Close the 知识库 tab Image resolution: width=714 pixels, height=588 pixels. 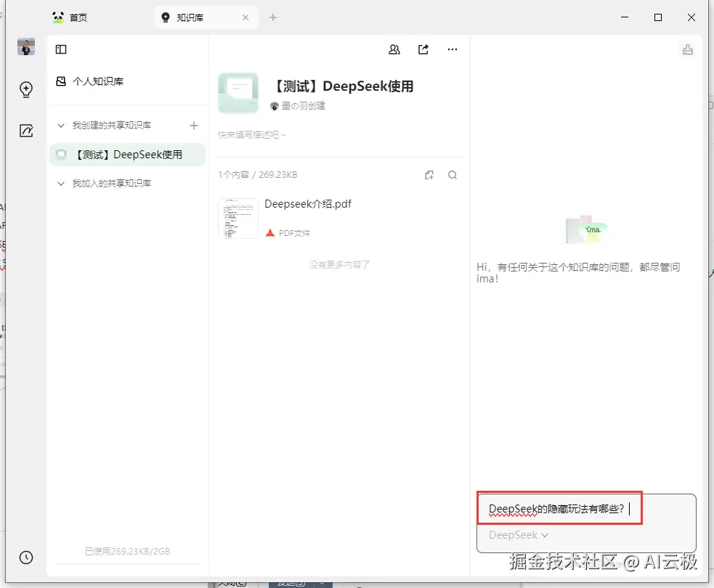pos(246,17)
